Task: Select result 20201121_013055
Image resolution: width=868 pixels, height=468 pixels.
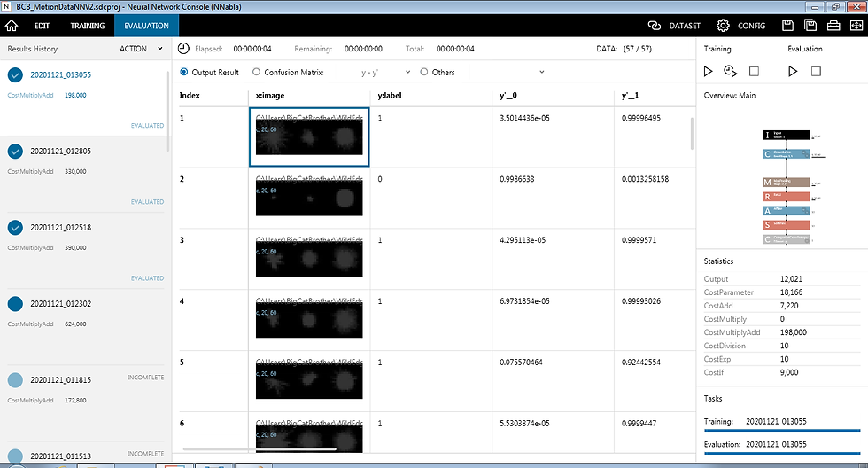Action: pyautogui.click(x=61, y=74)
